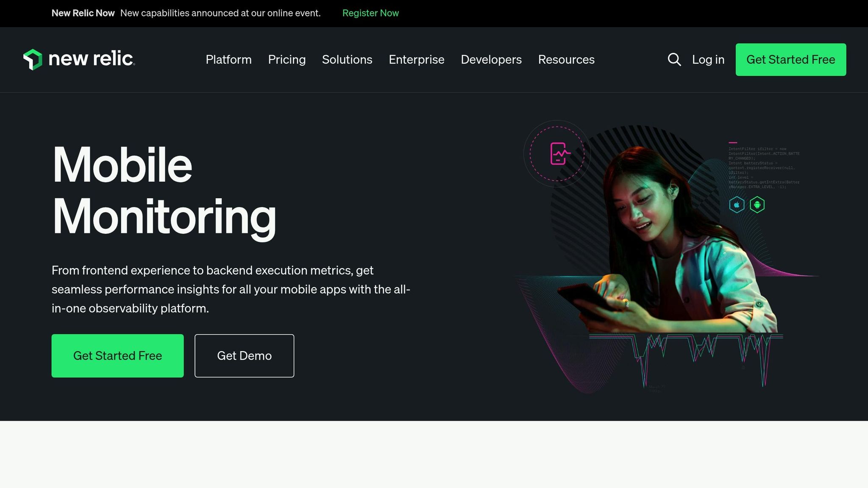
Task: Open the Enterprise menu item
Action: click(416, 59)
